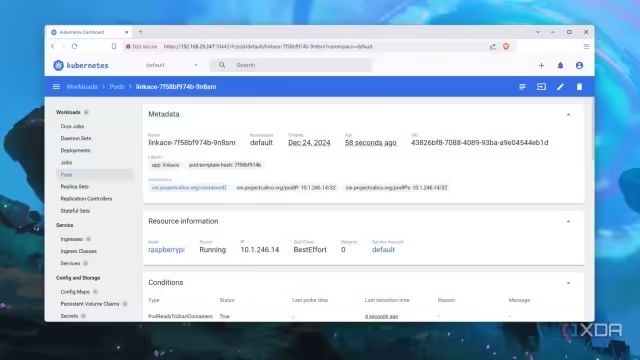This screenshot has width=640, height=360.
Task: Select Deployments in the sidebar
Action: click(x=76, y=150)
